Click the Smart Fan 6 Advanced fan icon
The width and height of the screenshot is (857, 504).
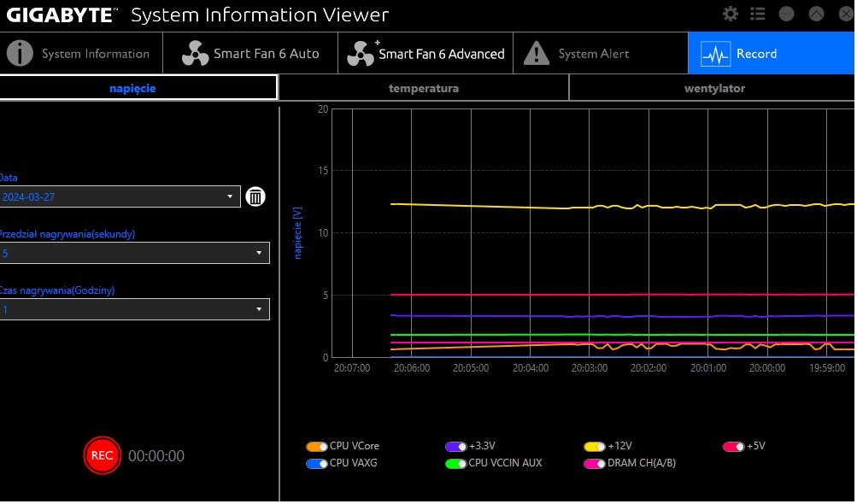(361, 54)
